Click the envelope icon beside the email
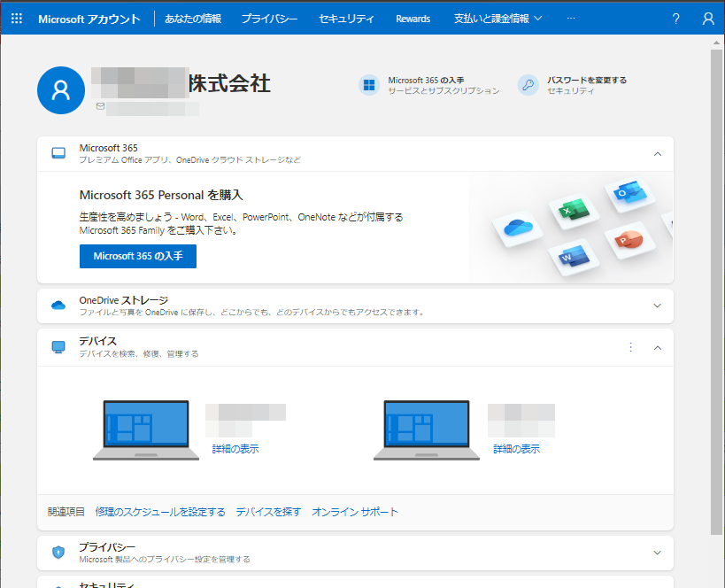Image resolution: width=725 pixels, height=588 pixels. (100, 106)
